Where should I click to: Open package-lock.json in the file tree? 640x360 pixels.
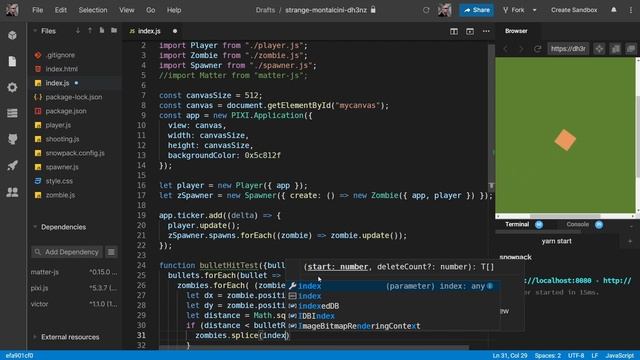click(74, 97)
